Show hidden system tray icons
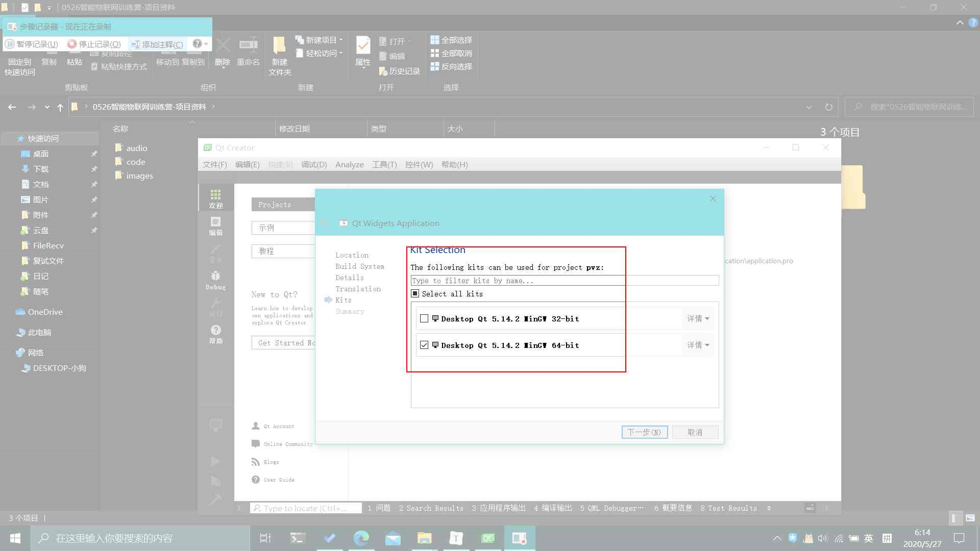The height and width of the screenshot is (551, 980). pos(777,538)
